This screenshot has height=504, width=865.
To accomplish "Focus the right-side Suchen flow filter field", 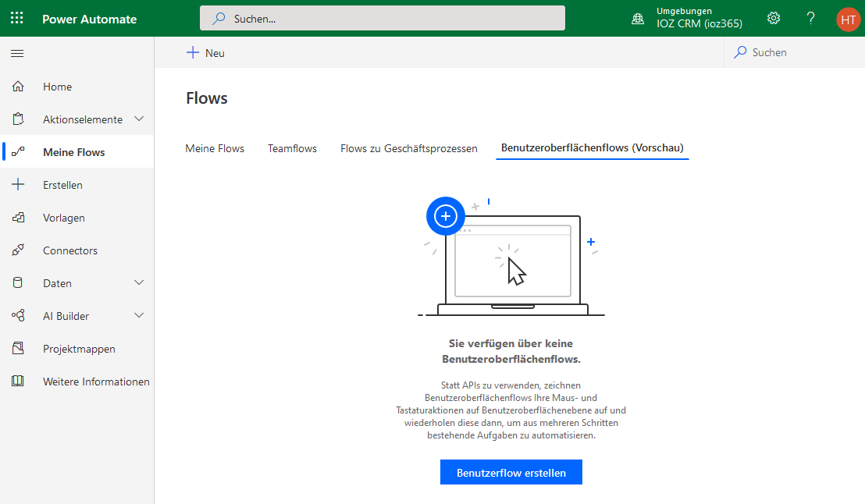I will point(795,52).
